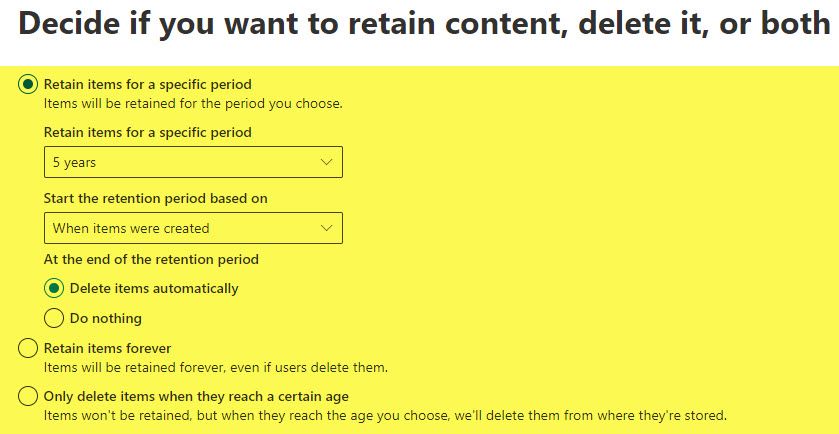Select the 'Do nothing' radio button

[54, 318]
